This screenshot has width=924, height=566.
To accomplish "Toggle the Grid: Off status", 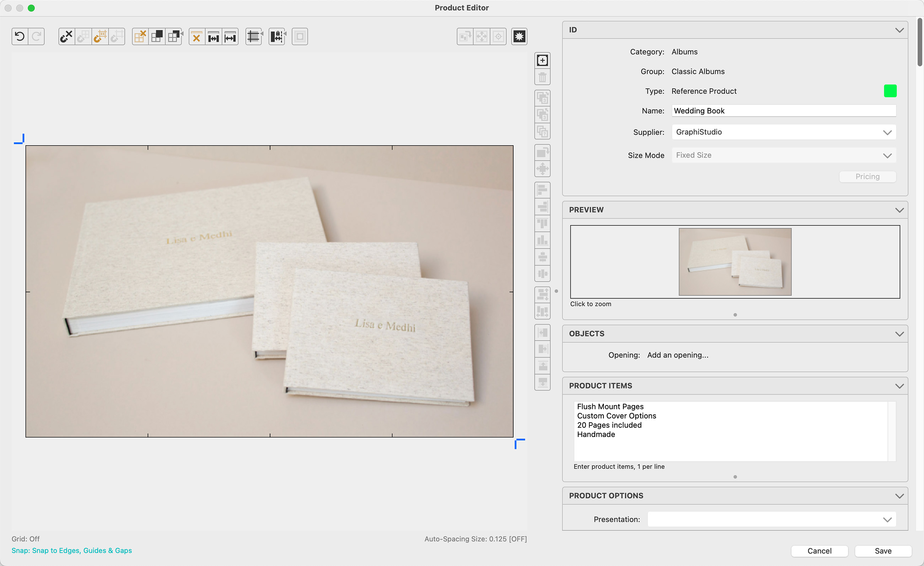I will pyautogui.click(x=26, y=539).
